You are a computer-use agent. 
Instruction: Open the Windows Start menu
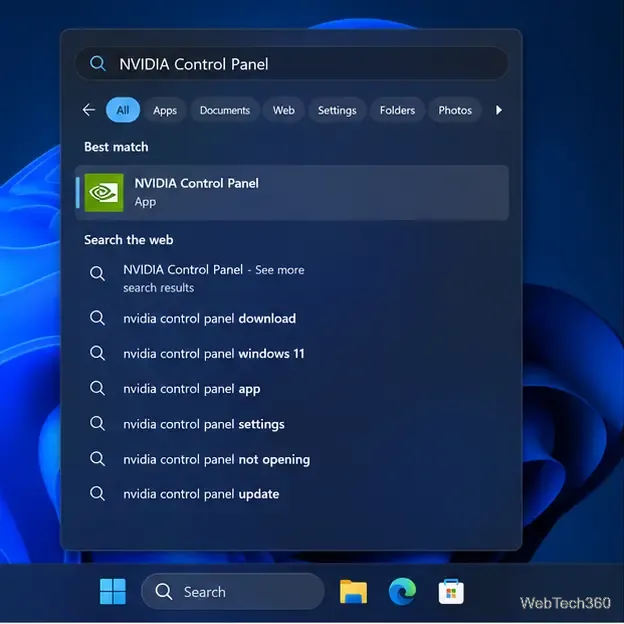pyautogui.click(x=113, y=591)
